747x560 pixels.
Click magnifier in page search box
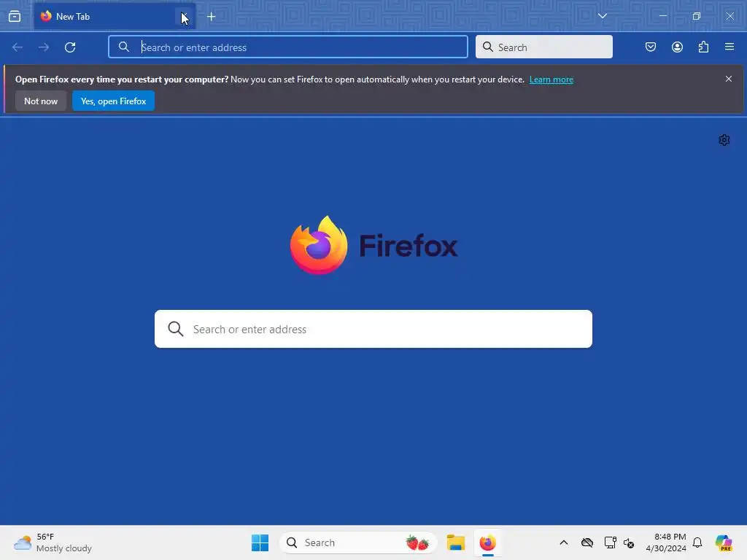tap(176, 329)
